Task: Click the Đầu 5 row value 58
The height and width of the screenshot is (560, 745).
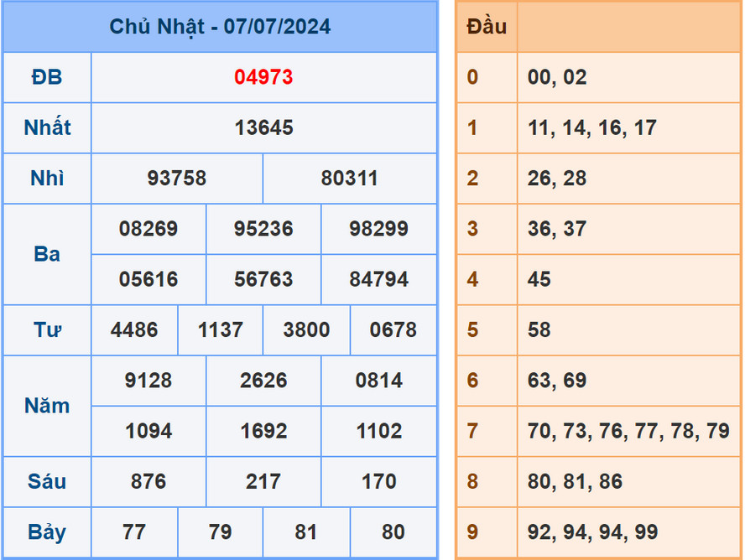Action: click(538, 329)
